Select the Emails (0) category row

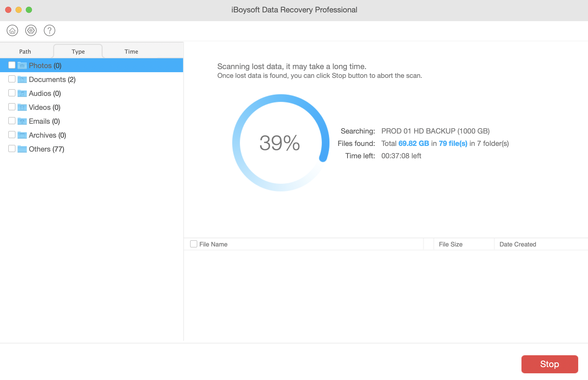(x=92, y=121)
